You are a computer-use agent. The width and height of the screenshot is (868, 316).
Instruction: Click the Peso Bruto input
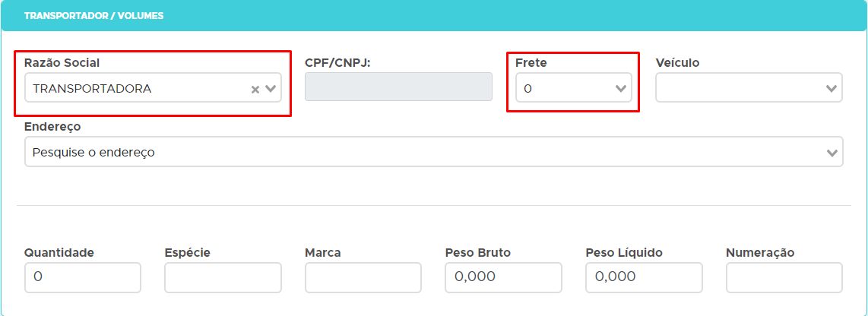coord(503,277)
